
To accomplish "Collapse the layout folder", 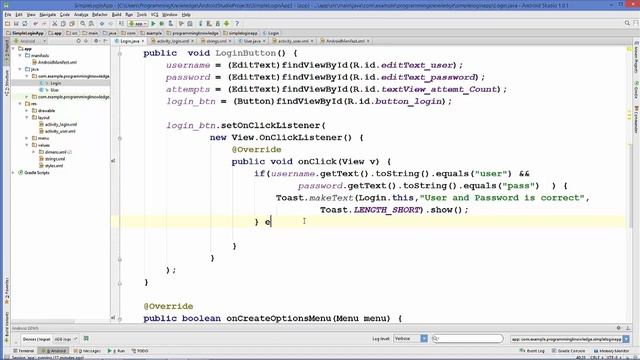I will (27, 118).
